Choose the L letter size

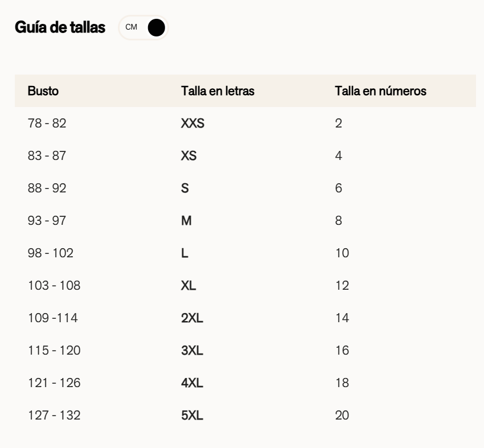pos(184,253)
